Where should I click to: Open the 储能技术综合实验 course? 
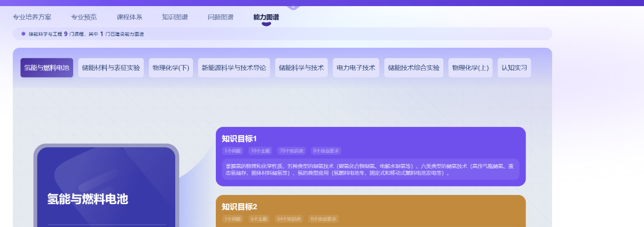(413, 68)
